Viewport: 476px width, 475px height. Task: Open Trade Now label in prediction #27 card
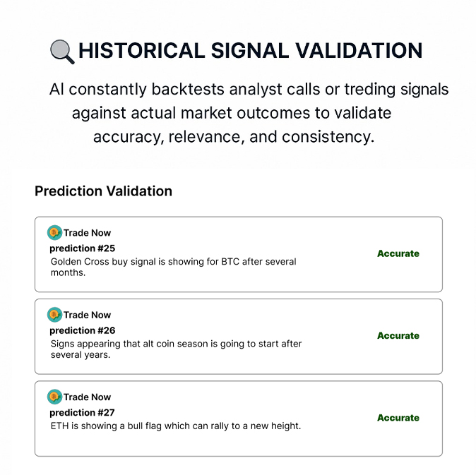[87, 397]
